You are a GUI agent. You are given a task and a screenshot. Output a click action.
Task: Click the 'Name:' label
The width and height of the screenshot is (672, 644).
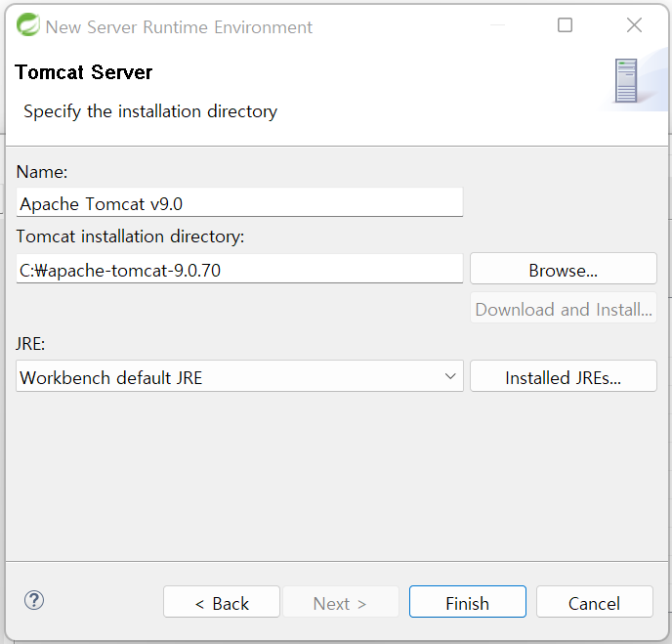[x=42, y=172]
